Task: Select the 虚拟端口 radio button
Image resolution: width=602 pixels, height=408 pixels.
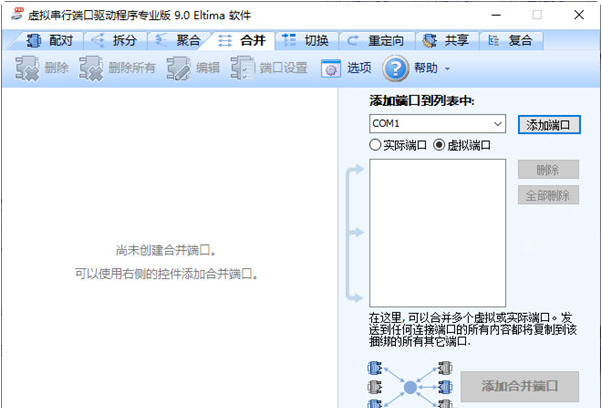Action: point(462,145)
